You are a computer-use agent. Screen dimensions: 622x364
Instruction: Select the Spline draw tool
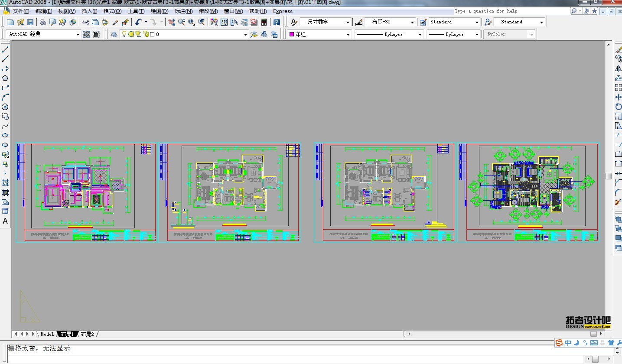[5, 126]
